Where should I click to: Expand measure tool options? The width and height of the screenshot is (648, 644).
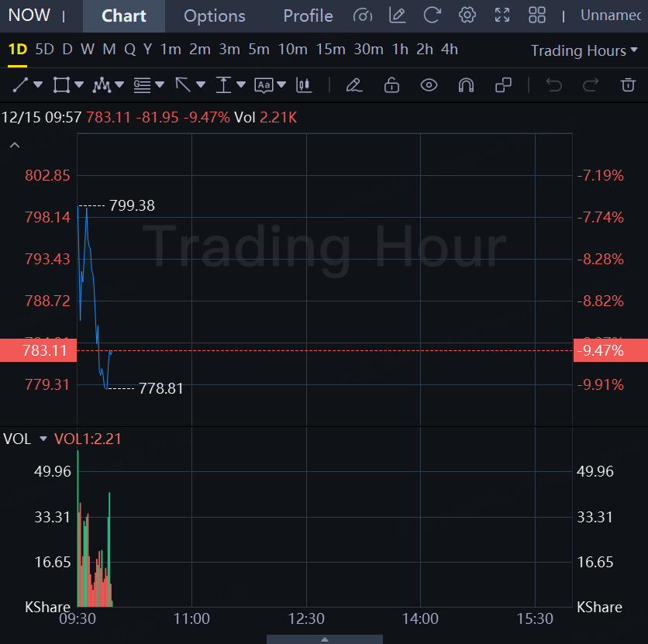[241, 85]
